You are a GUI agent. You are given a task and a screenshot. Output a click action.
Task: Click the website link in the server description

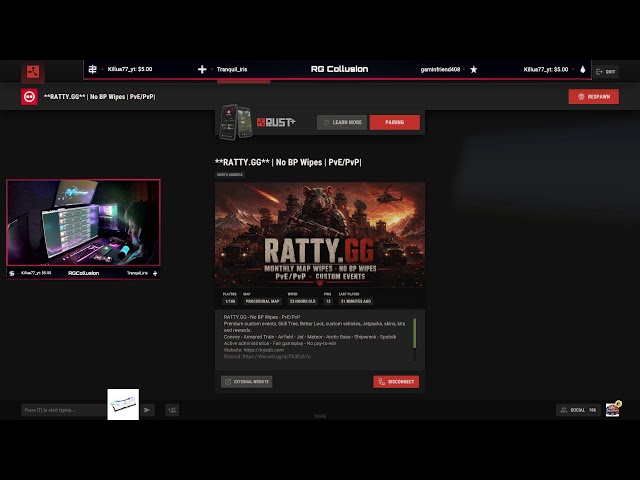264,350
